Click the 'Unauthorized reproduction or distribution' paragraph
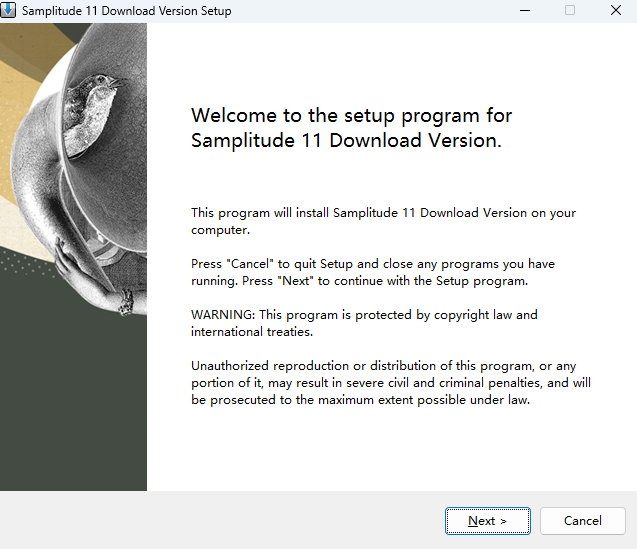The width and height of the screenshot is (637, 549). [391, 383]
